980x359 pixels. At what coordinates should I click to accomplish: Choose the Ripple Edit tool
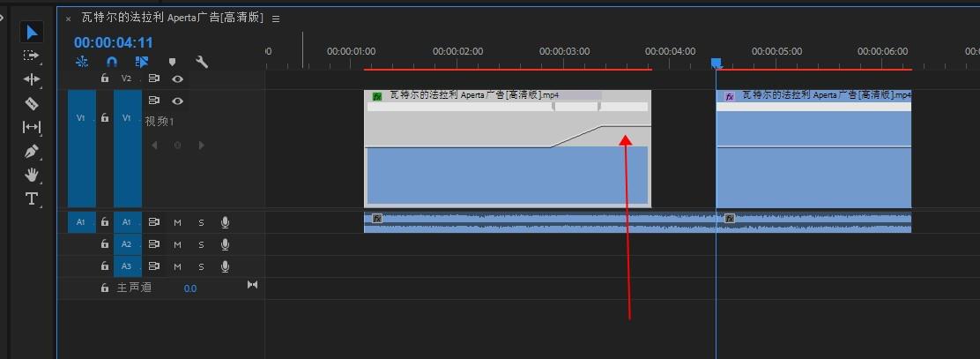(32, 79)
